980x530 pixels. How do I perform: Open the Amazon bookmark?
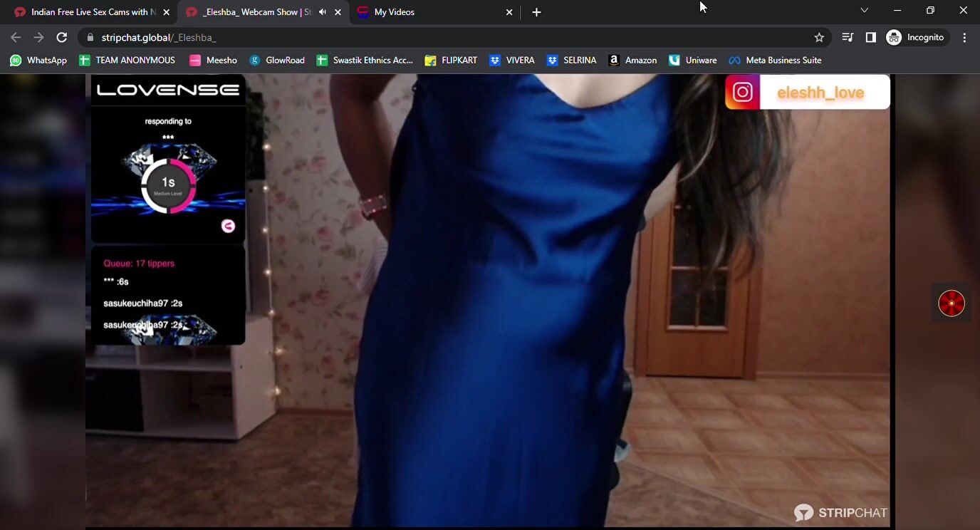click(x=632, y=60)
